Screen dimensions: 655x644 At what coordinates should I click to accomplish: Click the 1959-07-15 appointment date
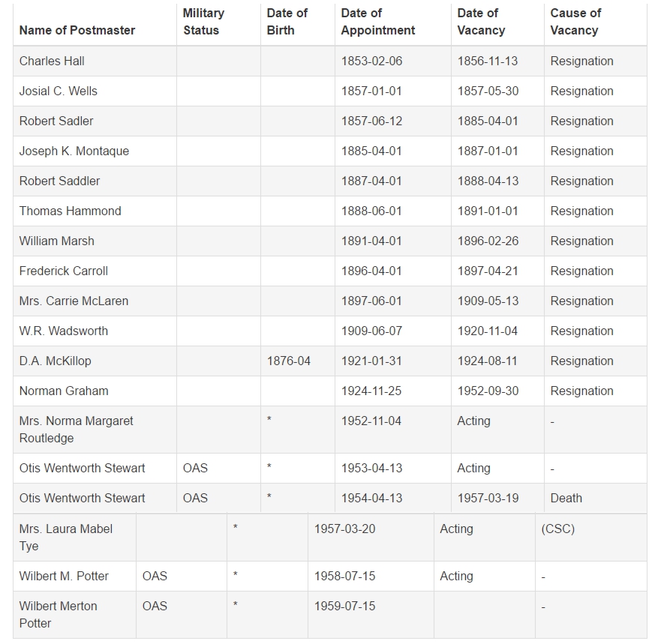click(344, 606)
